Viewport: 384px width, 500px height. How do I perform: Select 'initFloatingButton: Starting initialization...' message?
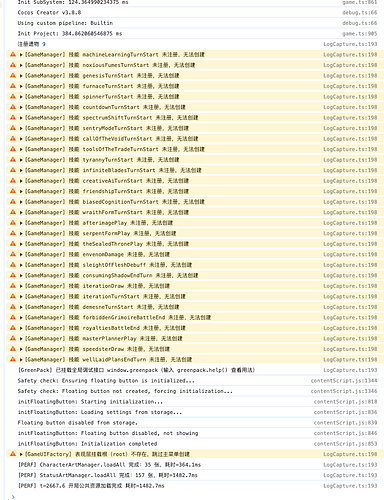(x=90, y=402)
